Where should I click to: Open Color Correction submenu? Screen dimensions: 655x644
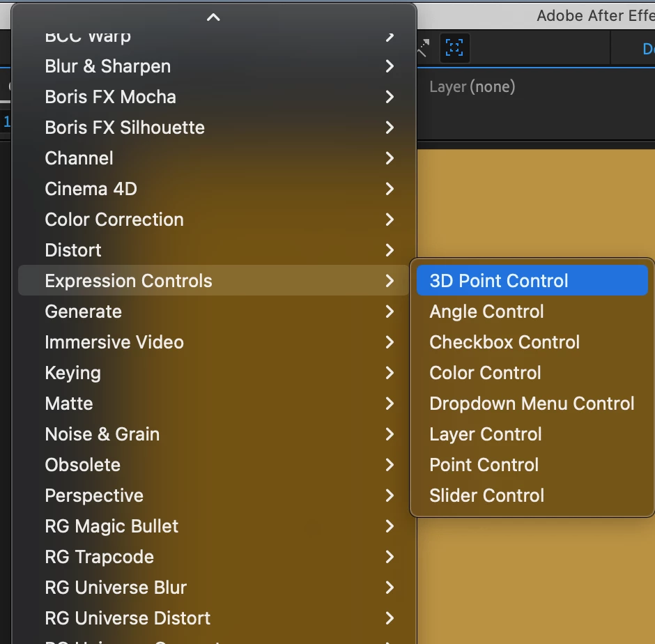tap(213, 220)
